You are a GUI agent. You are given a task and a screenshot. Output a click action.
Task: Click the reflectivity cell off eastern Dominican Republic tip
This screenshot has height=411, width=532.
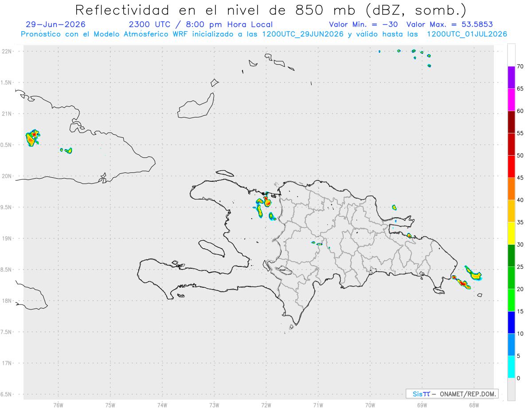click(473, 273)
